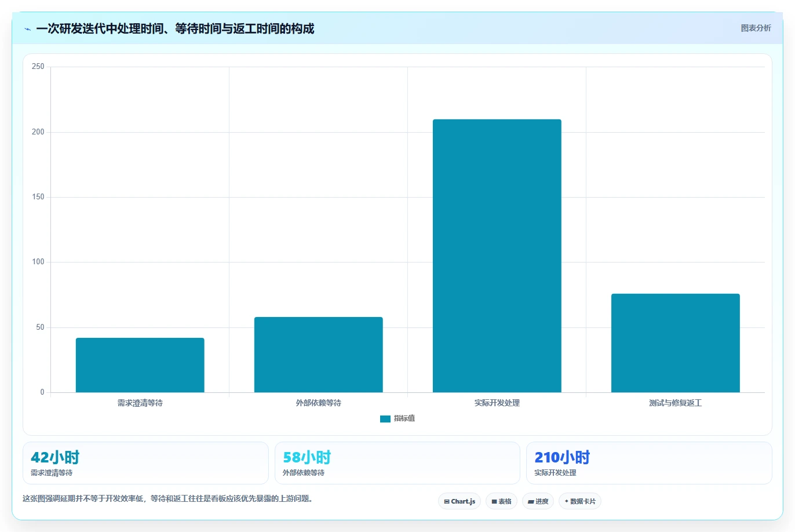Click the 表格 tag chip
This screenshot has height=532, width=795.
[x=501, y=501]
